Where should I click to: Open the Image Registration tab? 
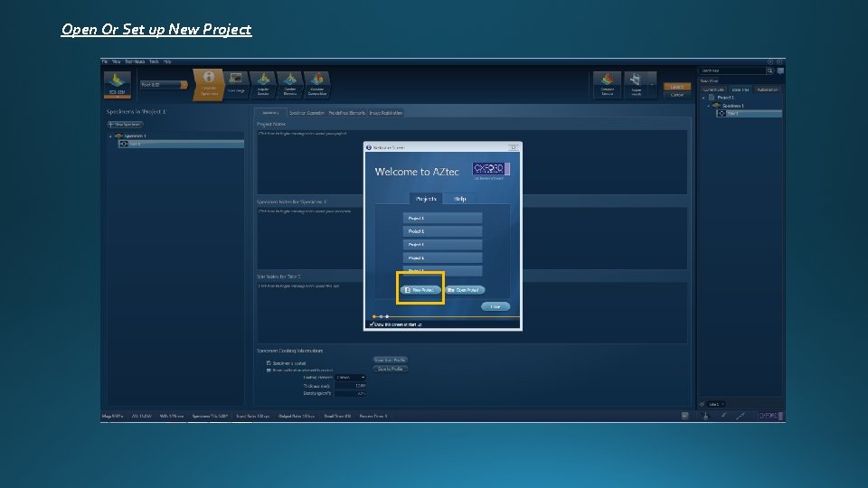click(386, 113)
